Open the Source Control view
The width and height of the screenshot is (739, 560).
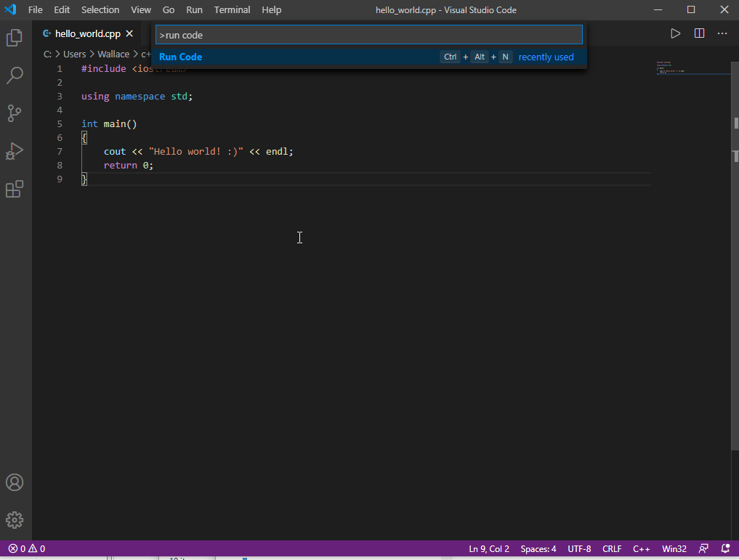15,113
